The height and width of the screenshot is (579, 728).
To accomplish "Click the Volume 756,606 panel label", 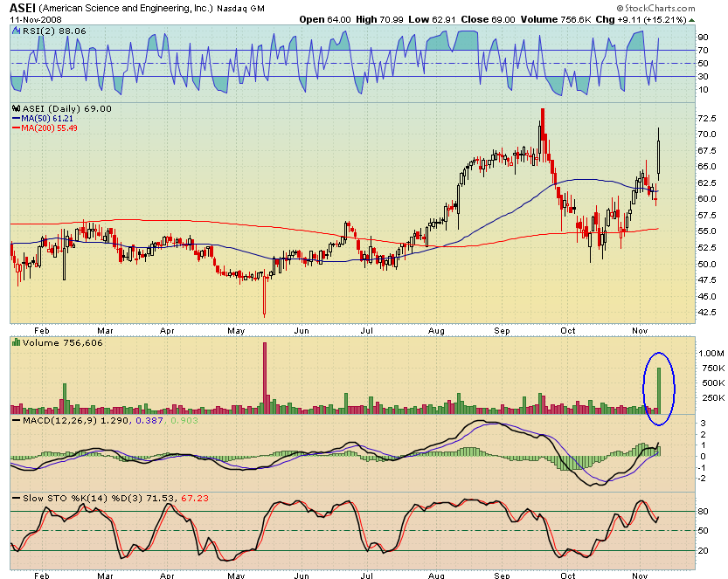I will 63,342.
